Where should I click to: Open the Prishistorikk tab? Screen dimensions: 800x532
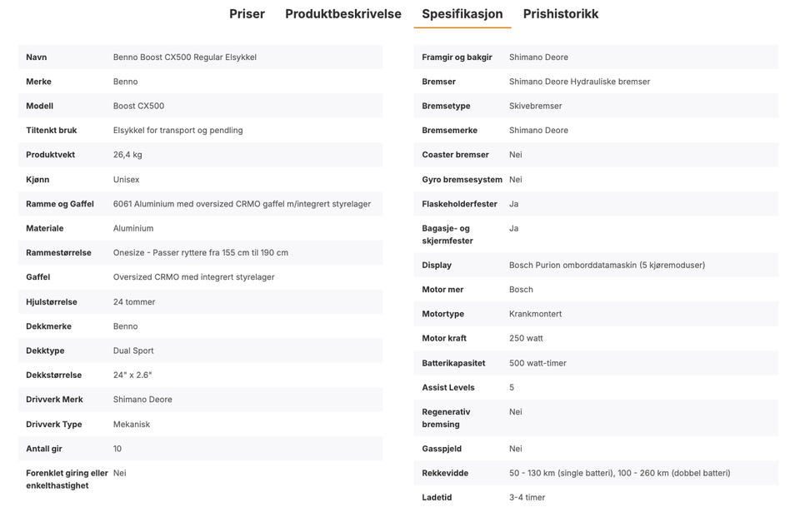(561, 14)
